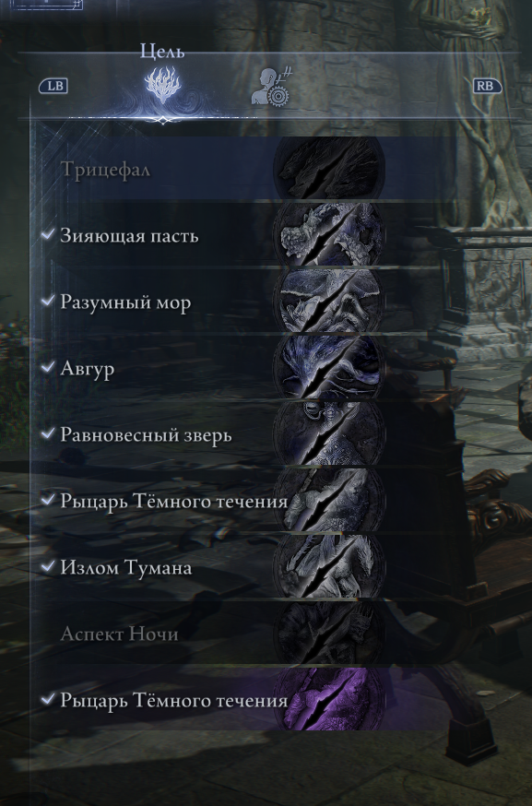532x806 pixels.
Task: Click the Зияющая пасть boss emblem
Action: pyautogui.click(x=330, y=234)
